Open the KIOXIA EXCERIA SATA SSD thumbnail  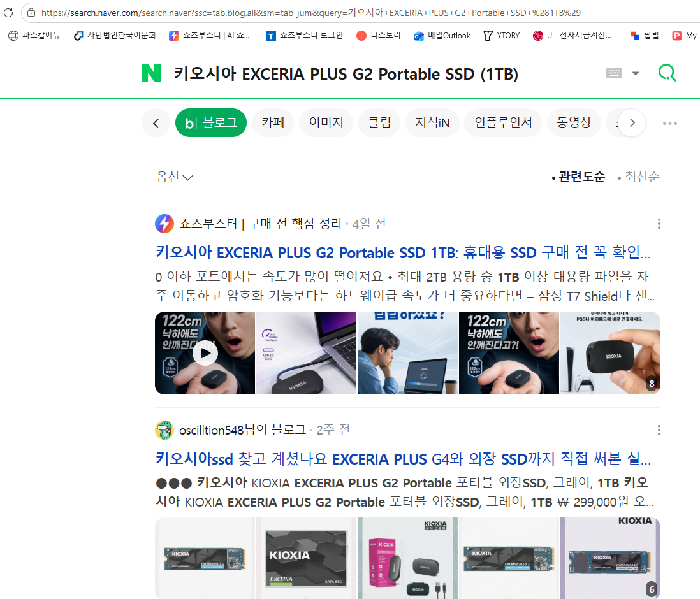click(306, 558)
